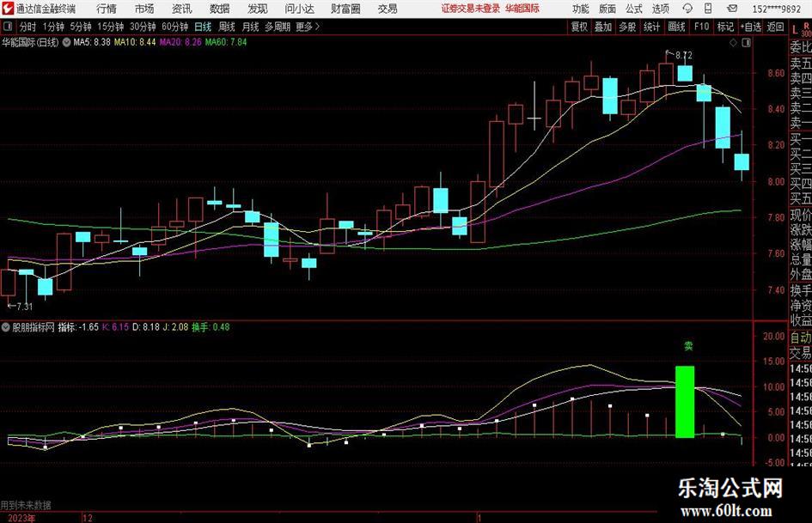
Task: Expand the 股朋指标网 sub-indicator dropdown arrow
Action: (6, 327)
